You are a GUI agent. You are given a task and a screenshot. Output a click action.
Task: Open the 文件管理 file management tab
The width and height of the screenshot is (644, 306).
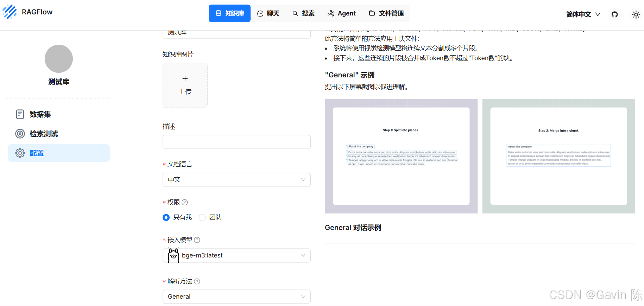click(x=386, y=13)
